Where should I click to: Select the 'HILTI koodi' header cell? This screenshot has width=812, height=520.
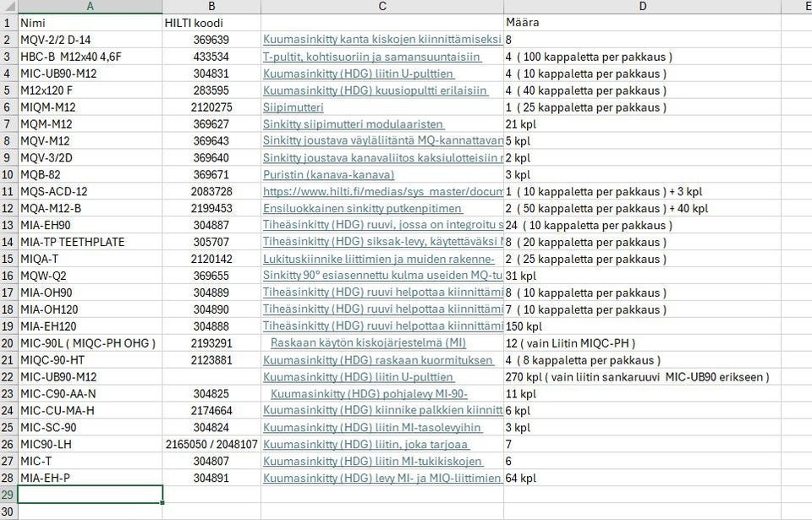point(211,23)
